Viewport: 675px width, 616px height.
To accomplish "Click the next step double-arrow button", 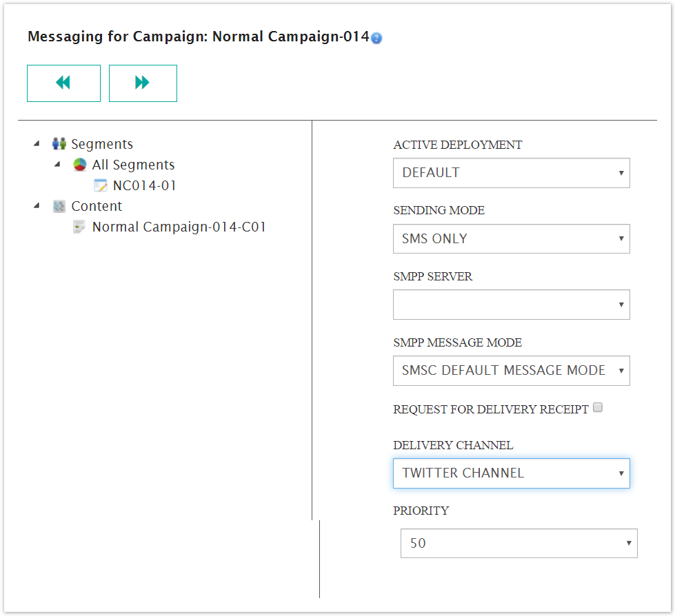I will click(143, 83).
